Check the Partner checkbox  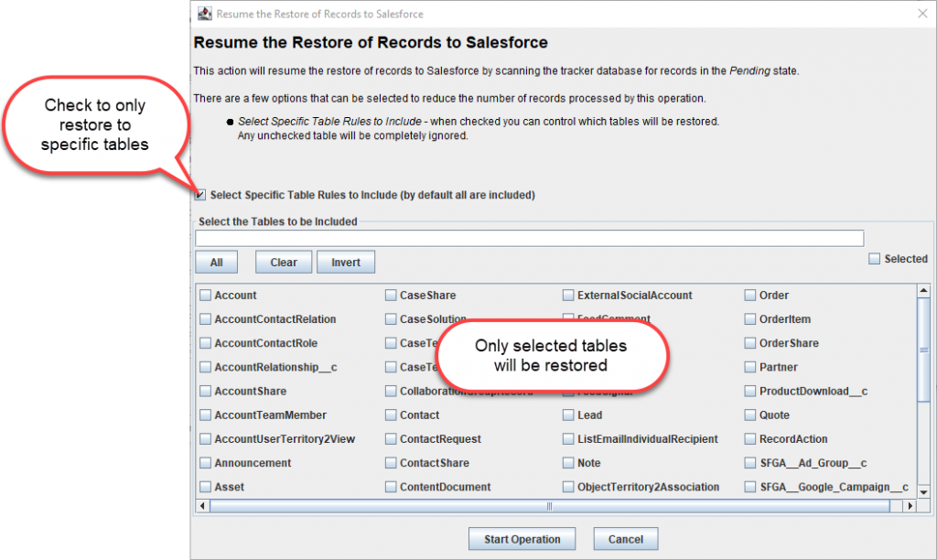click(x=750, y=367)
